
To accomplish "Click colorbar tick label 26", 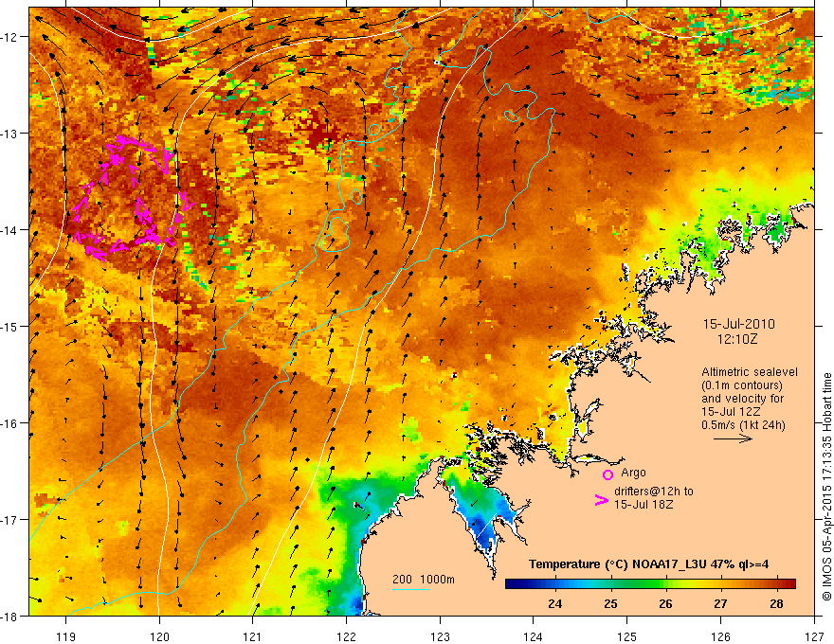I will pyautogui.click(x=665, y=603).
